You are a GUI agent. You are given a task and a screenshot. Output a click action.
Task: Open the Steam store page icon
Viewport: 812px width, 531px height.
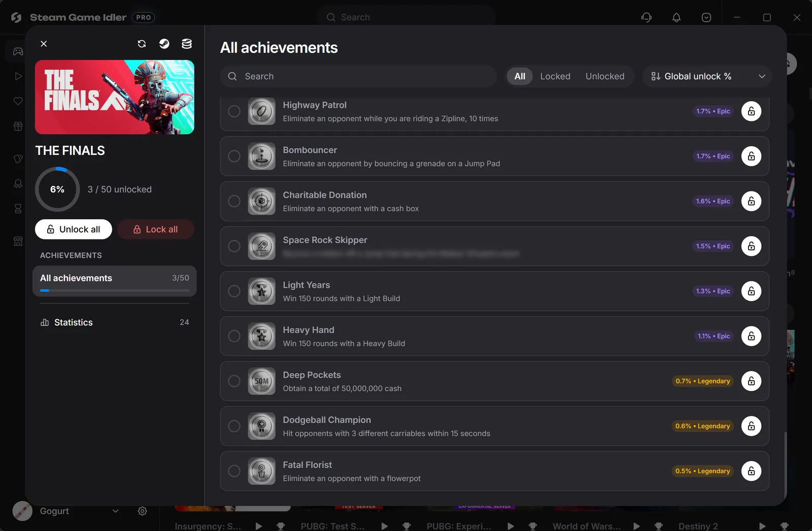pyautogui.click(x=164, y=44)
